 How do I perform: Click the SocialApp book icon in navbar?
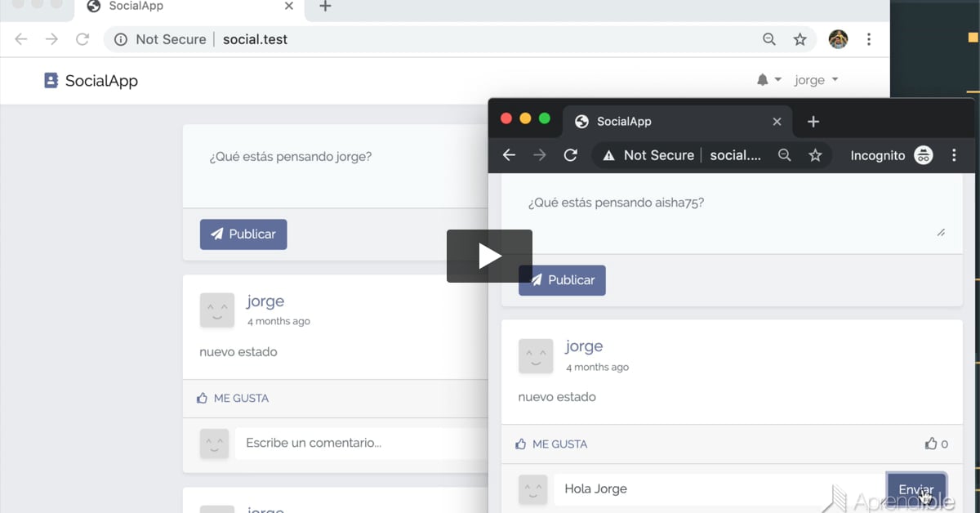[x=51, y=80]
